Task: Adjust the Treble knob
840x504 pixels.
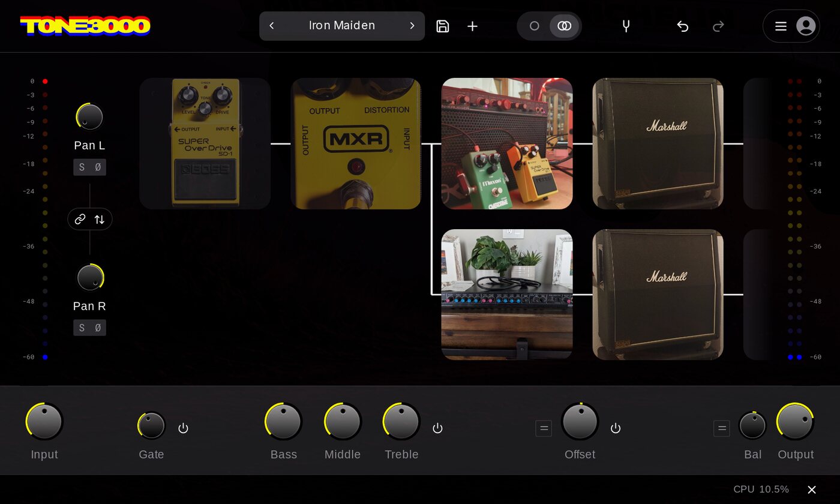Action: click(401, 421)
